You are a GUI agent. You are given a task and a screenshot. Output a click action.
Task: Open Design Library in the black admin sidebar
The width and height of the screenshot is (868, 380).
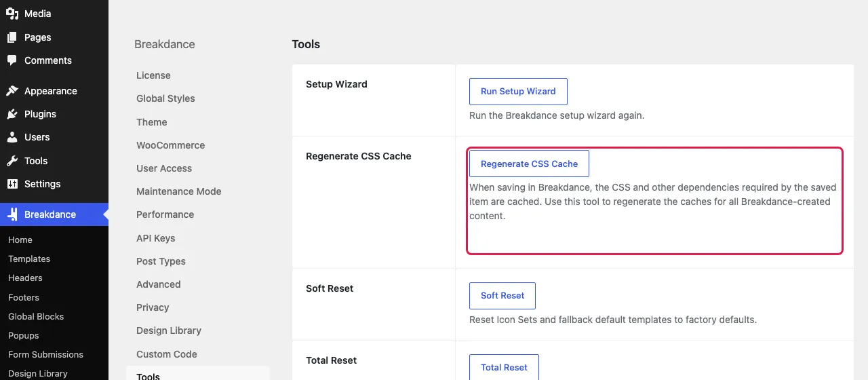pyautogui.click(x=38, y=373)
